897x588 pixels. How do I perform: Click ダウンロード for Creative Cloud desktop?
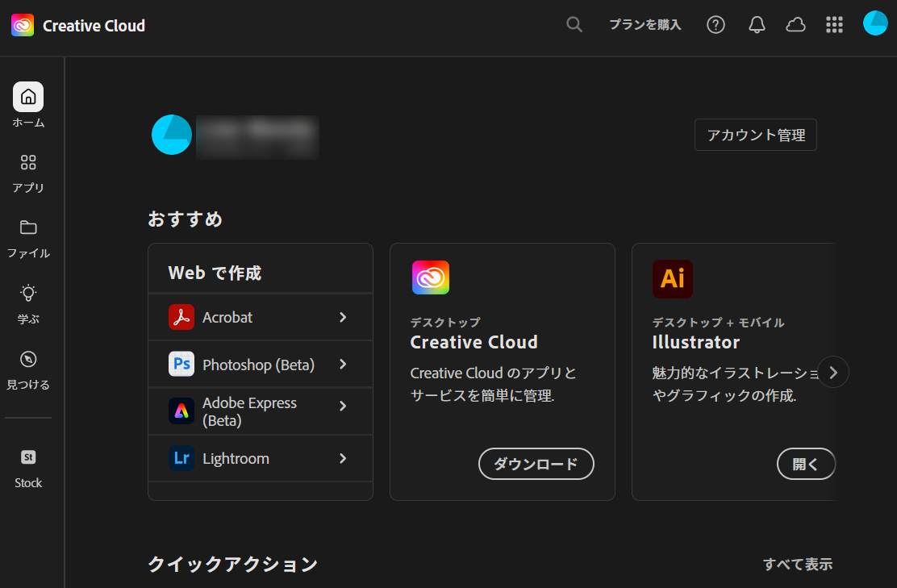[536, 464]
